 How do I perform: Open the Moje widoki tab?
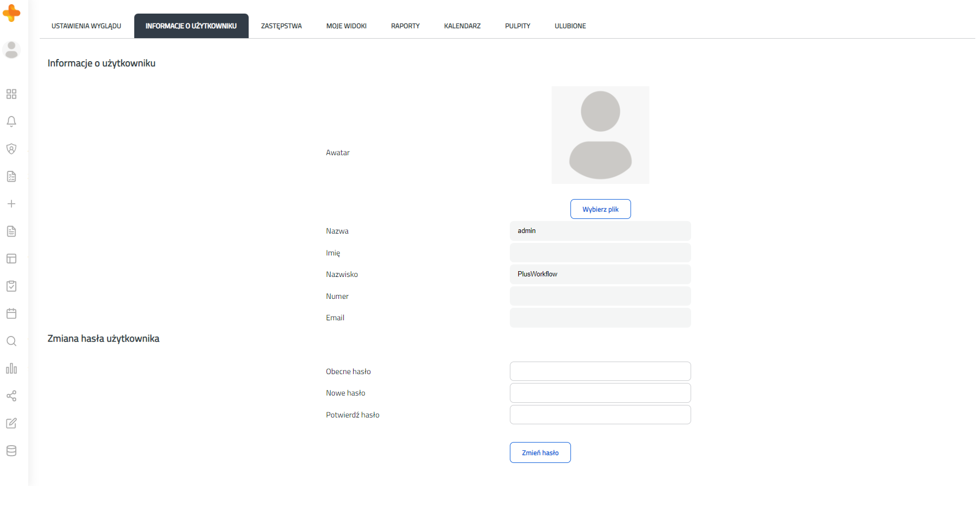pos(346,26)
